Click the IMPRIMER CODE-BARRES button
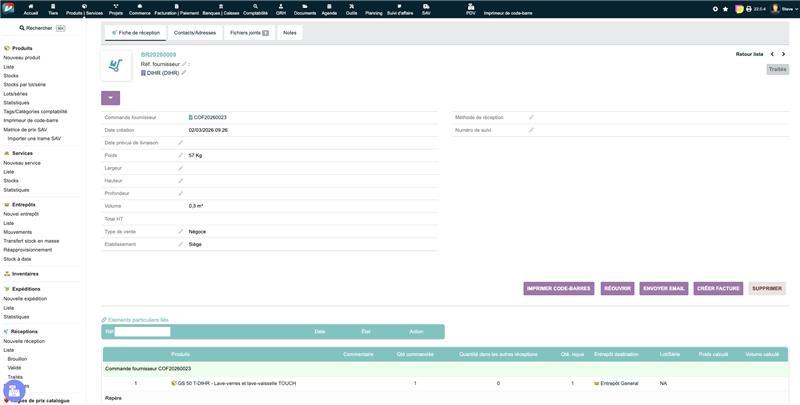800x405 pixels. click(x=558, y=288)
